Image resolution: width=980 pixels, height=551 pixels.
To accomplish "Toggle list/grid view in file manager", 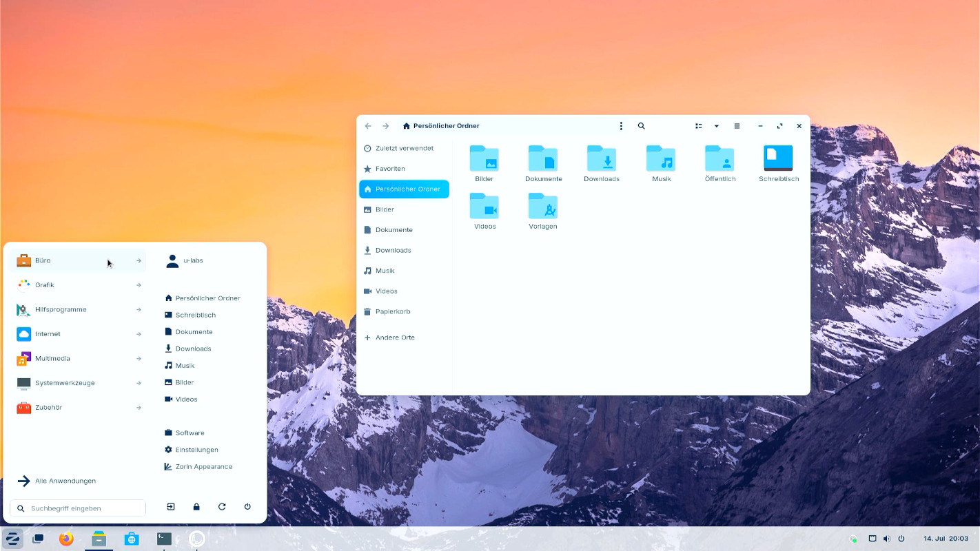I will pyautogui.click(x=699, y=126).
